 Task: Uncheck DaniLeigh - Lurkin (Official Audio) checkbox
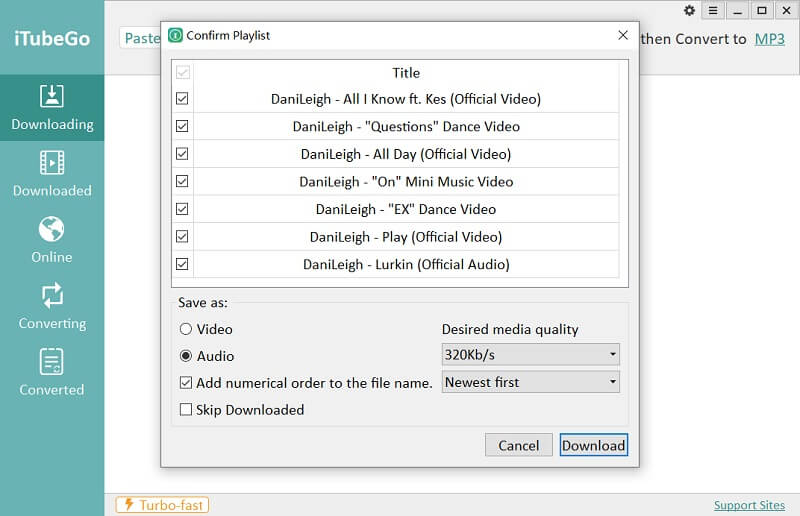pyautogui.click(x=182, y=264)
